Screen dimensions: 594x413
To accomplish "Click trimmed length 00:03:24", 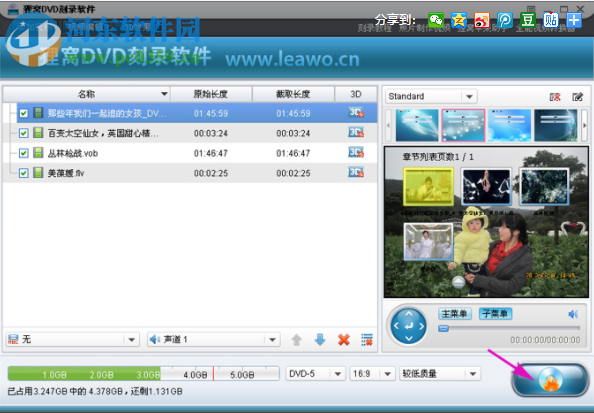I will (x=293, y=133).
